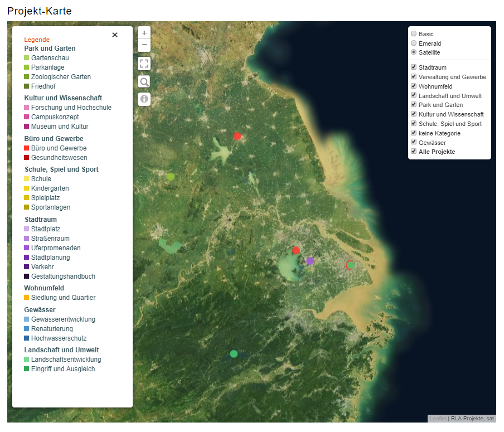Screen dimensions: 504x432
Task: Zoom out of the map
Action: [x=144, y=45]
